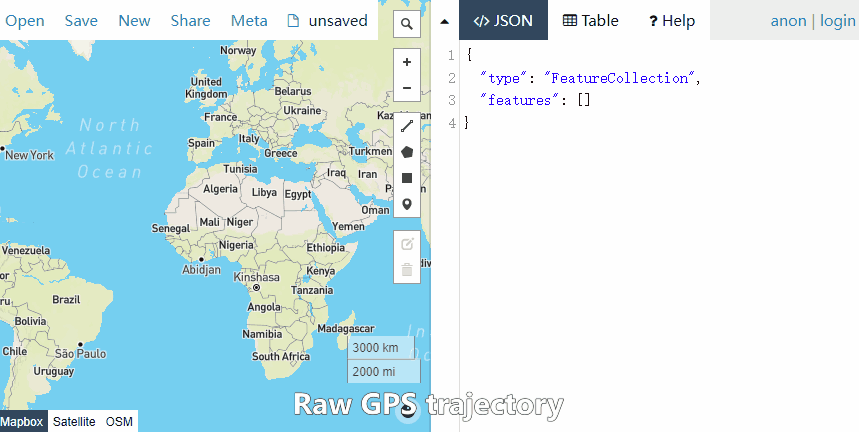Switch to OSM base layer
This screenshot has height=432, width=859.
pos(119,422)
